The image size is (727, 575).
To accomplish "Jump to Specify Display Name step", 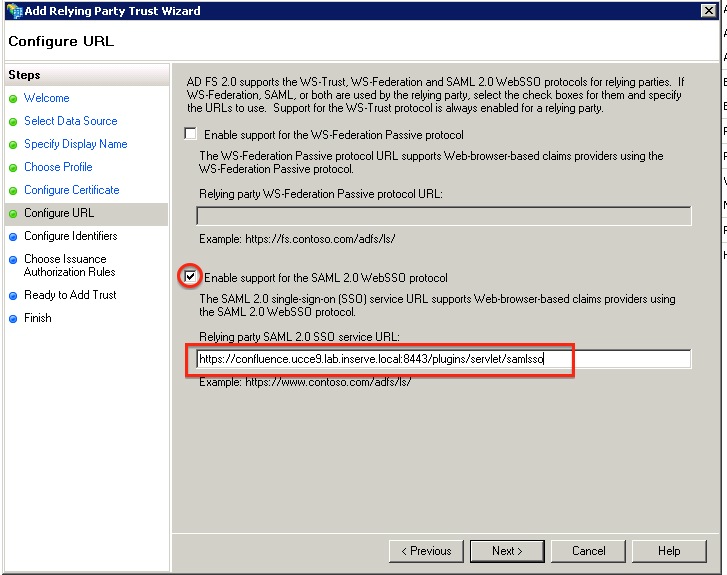I will [76, 144].
